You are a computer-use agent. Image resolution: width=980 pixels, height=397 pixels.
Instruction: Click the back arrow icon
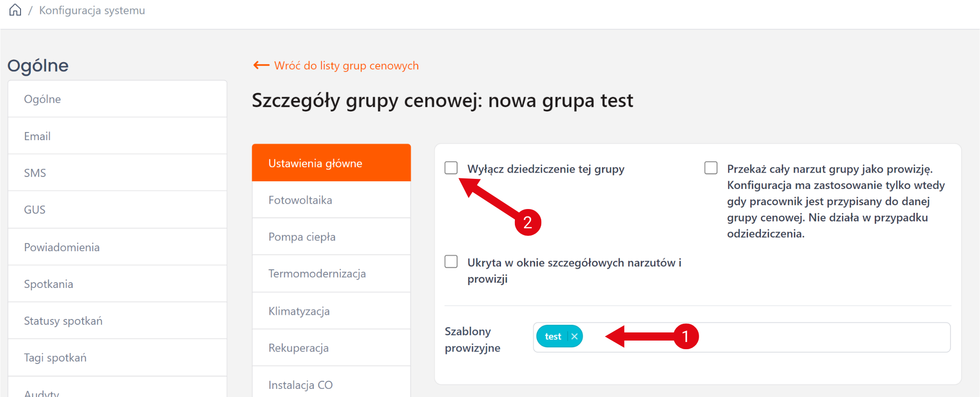261,66
